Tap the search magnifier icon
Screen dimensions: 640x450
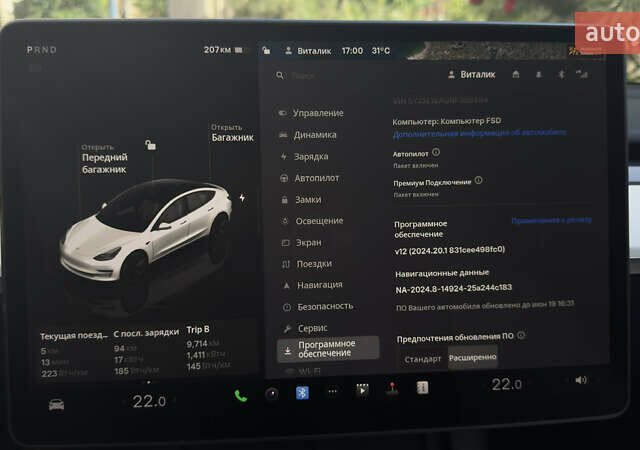click(x=280, y=76)
